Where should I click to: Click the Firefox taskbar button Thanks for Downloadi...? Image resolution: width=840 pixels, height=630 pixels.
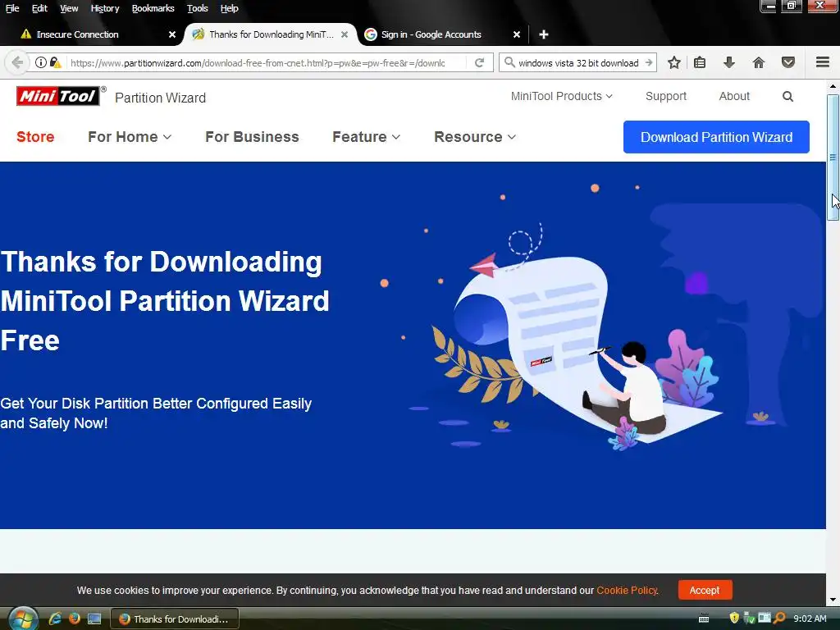tap(175, 619)
